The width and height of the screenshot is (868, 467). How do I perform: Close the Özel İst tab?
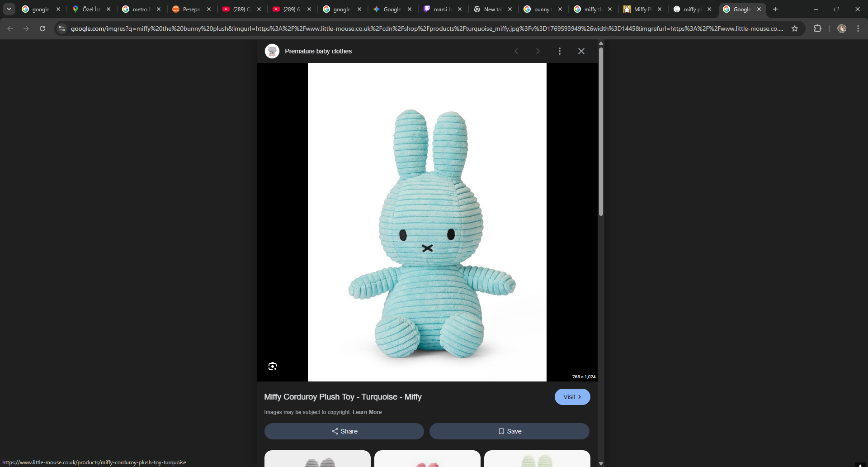pos(108,9)
